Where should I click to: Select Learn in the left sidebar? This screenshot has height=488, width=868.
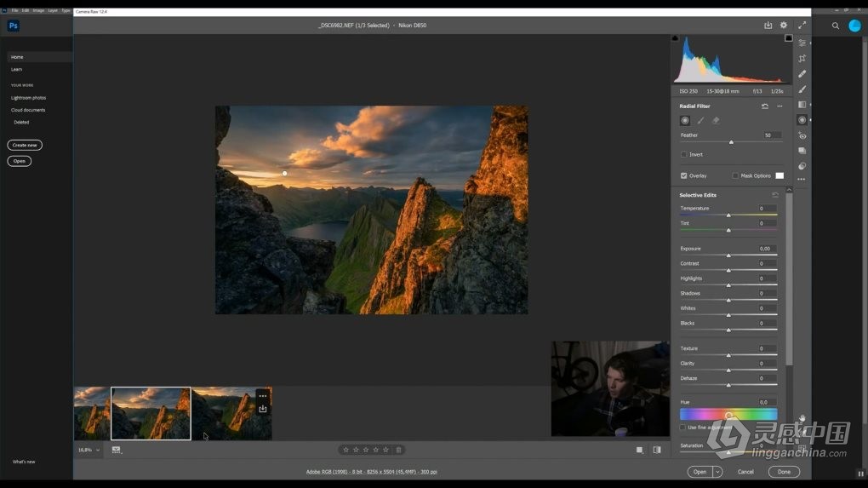[17, 70]
